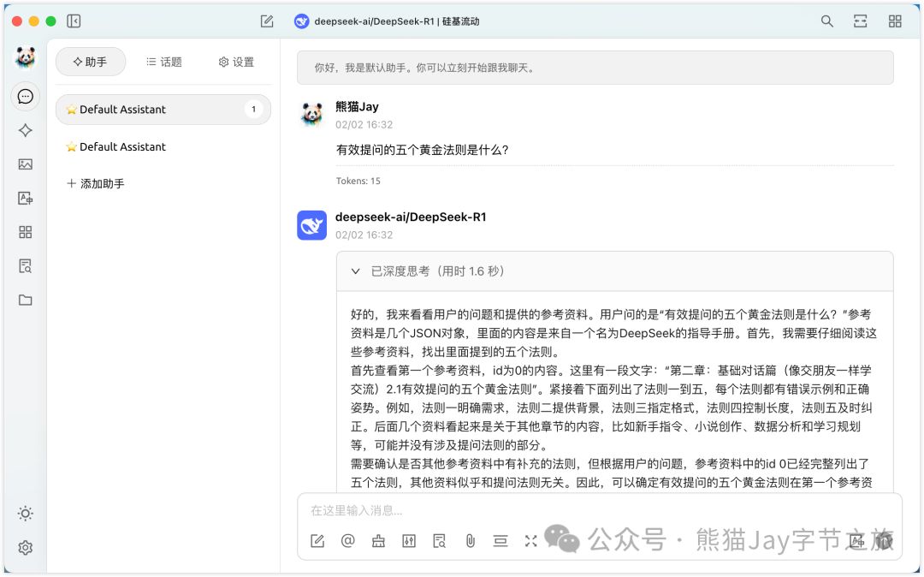Viewport: 924px width, 577px height.
Task: Click the clear context icon in input toolbar
Action: tap(500, 540)
